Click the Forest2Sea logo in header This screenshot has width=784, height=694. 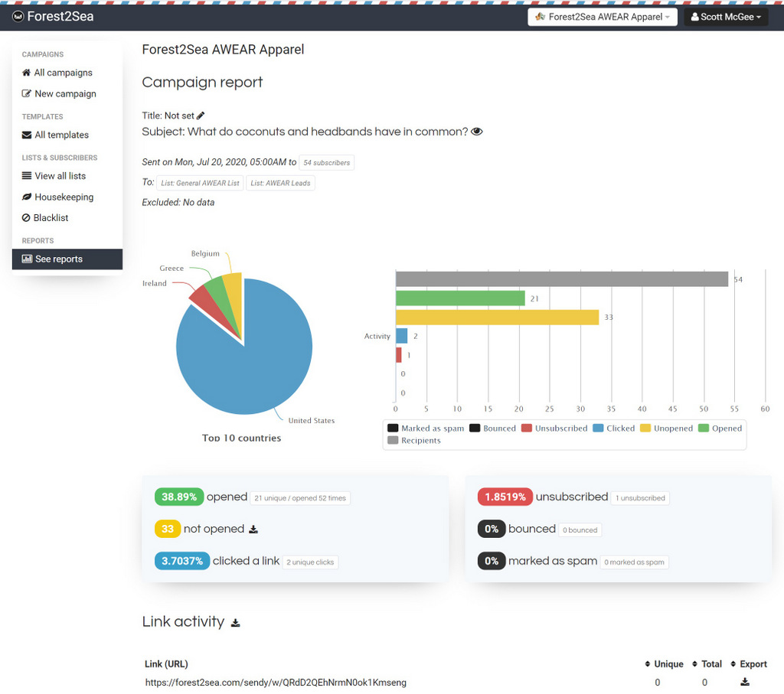(x=54, y=16)
